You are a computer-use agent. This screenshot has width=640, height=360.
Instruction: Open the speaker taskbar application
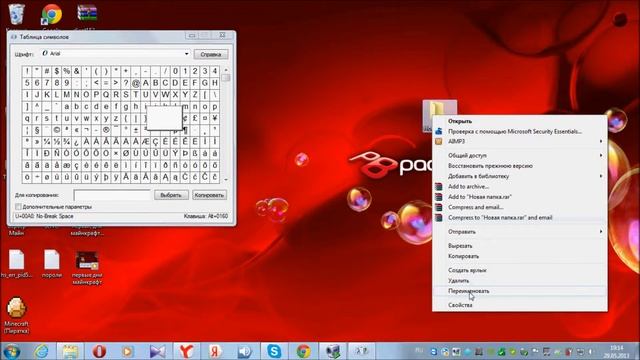(244, 351)
